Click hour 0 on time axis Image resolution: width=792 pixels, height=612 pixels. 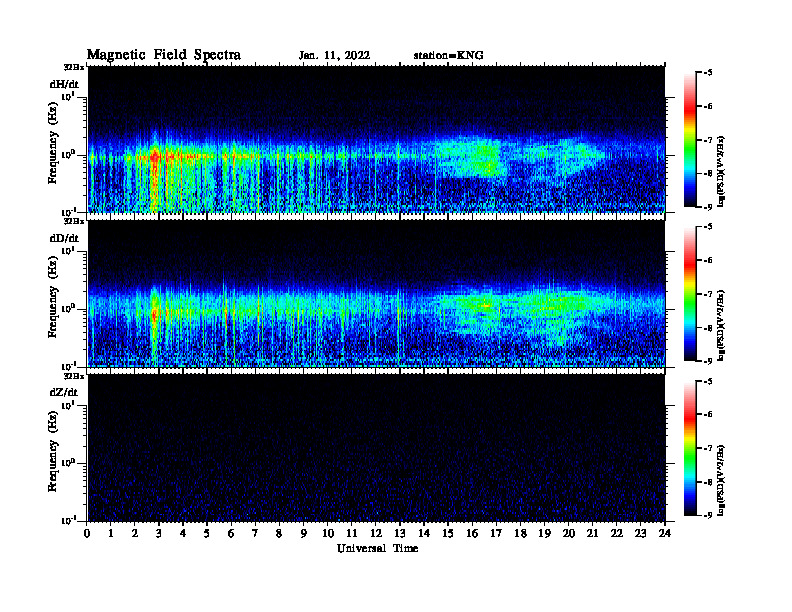click(87, 534)
